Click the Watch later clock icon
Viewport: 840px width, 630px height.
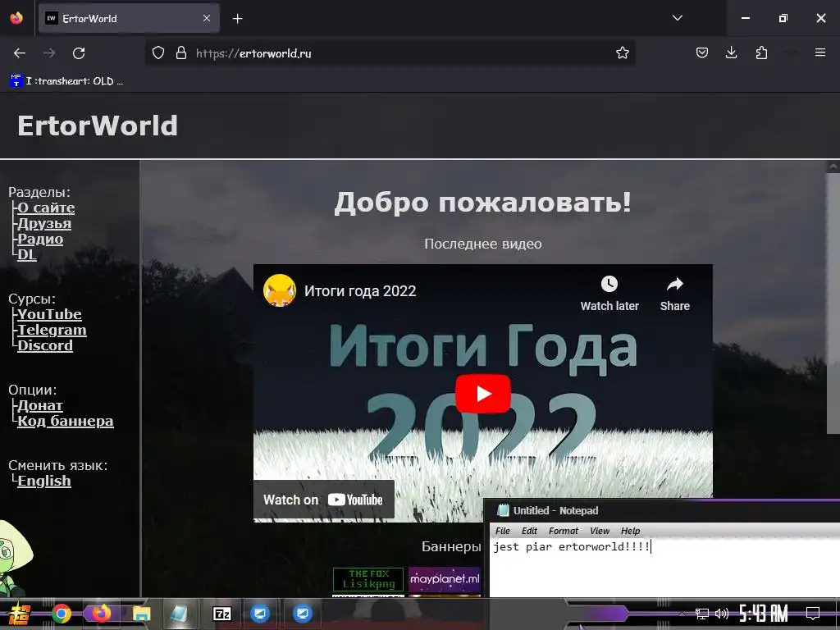[609, 284]
